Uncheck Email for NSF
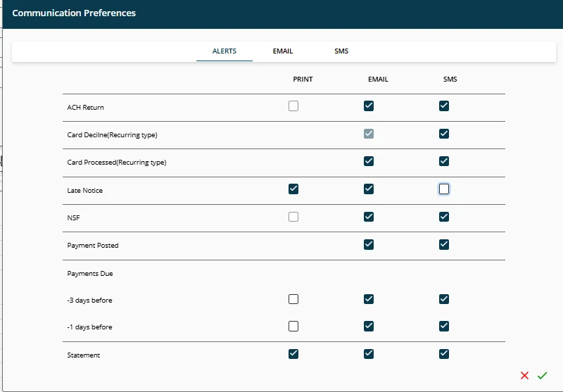Viewport: 563px width, 392px height. point(369,217)
